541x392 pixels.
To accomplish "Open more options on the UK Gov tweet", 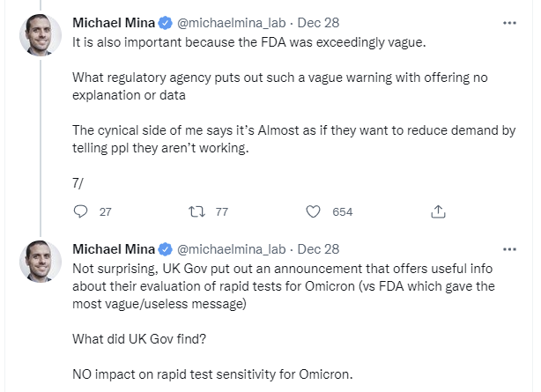I will pos(509,248).
